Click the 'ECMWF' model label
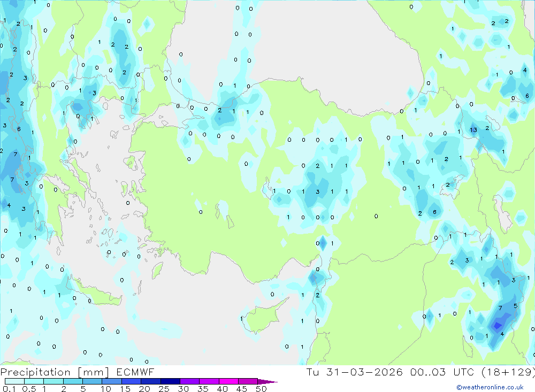 135,372
